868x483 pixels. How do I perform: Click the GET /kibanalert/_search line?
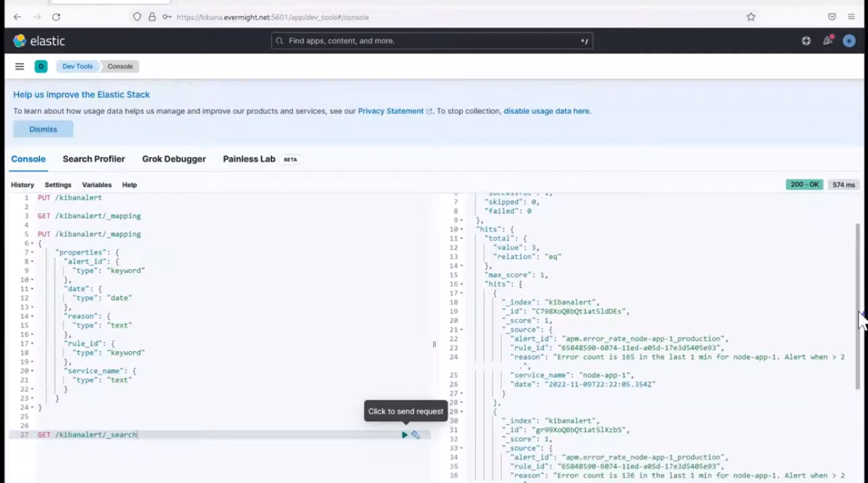(x=87, y=435)
